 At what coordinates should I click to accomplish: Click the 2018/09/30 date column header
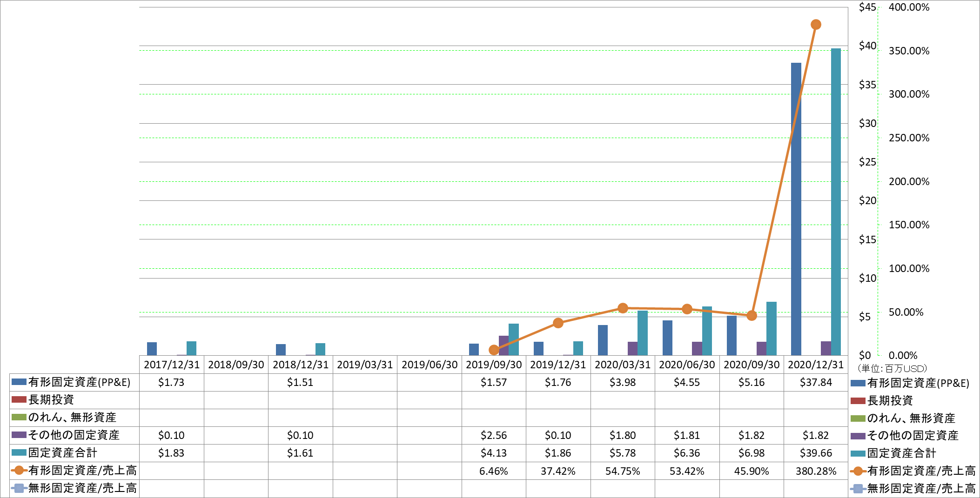pyautogui.click(x=236, y=365)
